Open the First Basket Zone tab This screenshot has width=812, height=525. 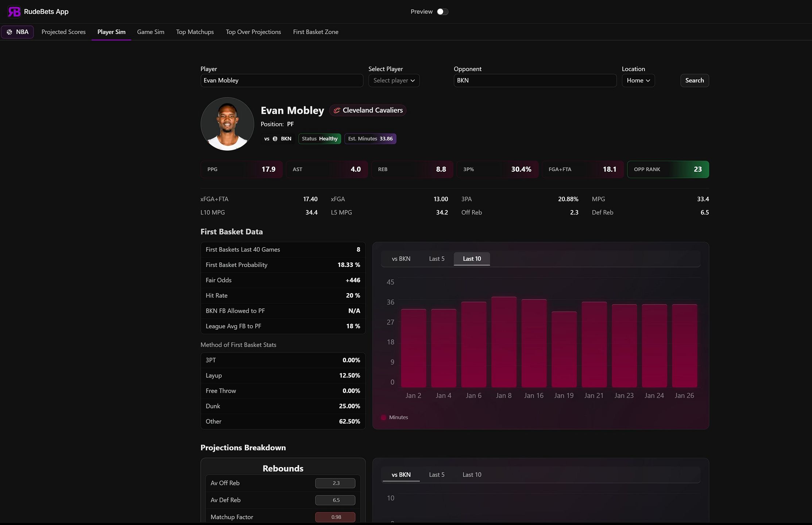316,32
